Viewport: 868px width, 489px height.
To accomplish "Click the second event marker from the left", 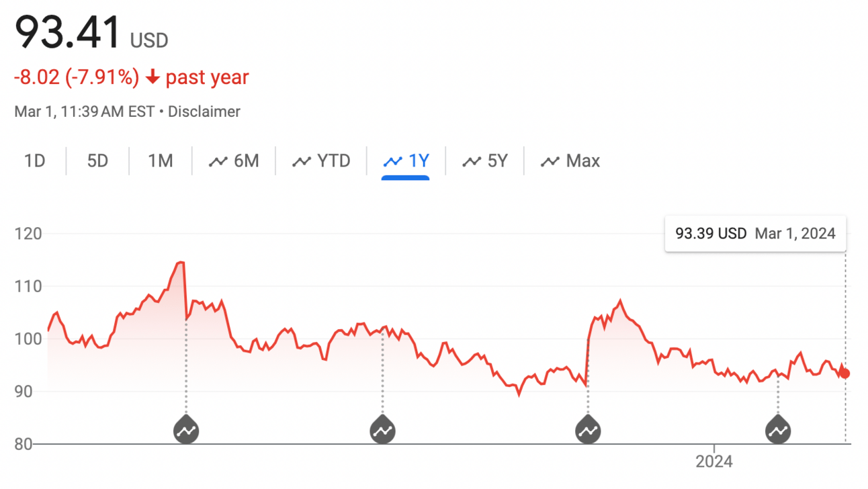I will pyautogui.click(x=382, y=430).
